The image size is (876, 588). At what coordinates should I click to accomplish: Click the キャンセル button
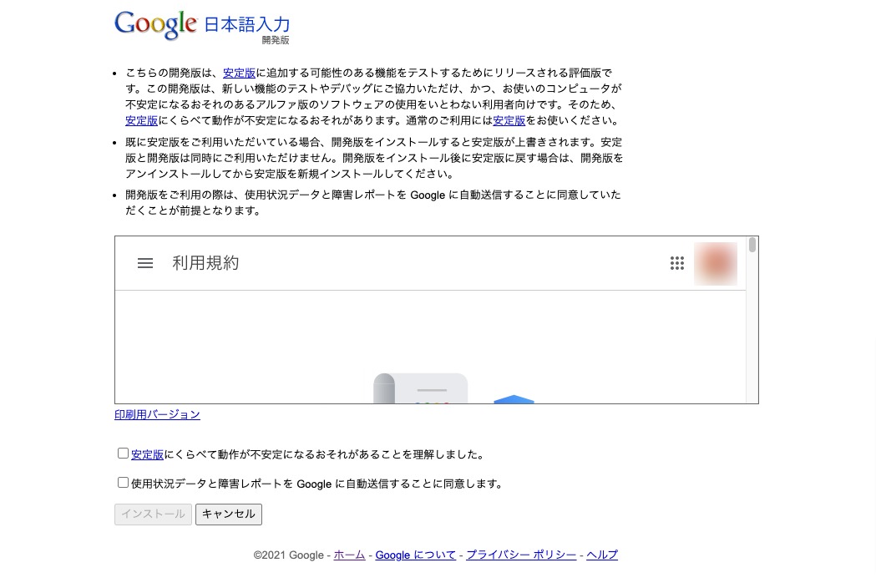tap(228, 514)
